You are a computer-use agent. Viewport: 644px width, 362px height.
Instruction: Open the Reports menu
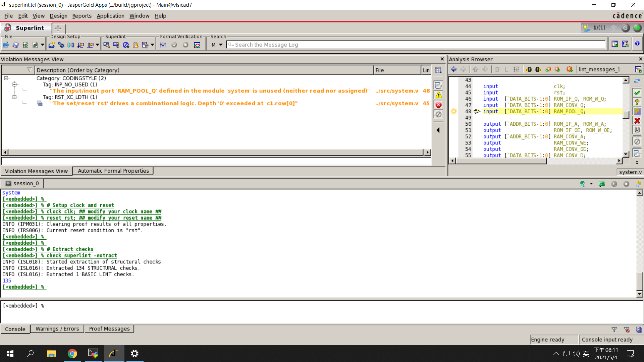82,16
